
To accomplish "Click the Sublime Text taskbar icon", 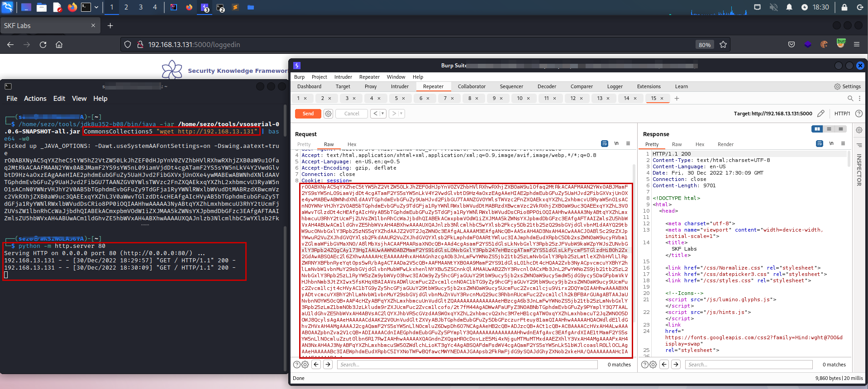I will click(x=235, y=7).
